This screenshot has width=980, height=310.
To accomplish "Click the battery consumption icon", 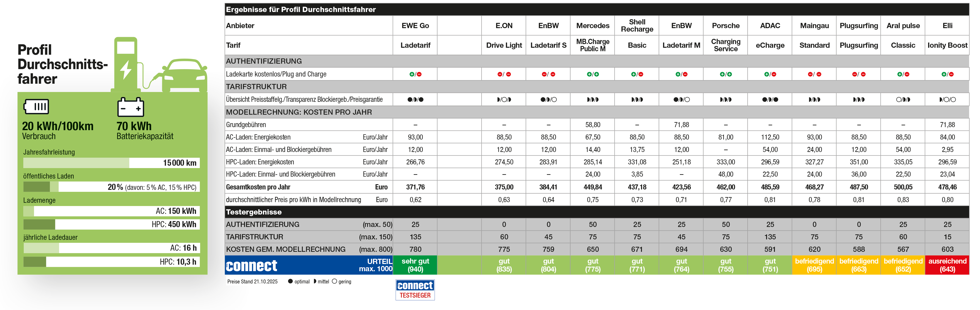I will pyautogui.click(x=36, y=107).
